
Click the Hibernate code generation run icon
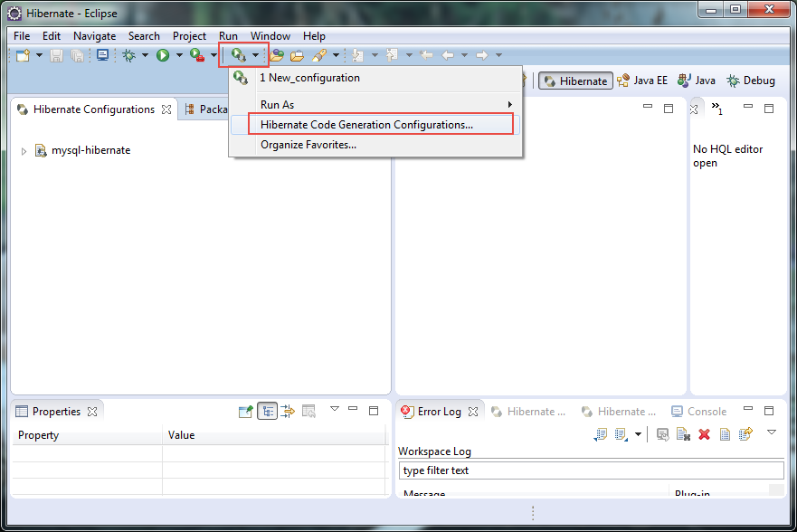(238, 55)
